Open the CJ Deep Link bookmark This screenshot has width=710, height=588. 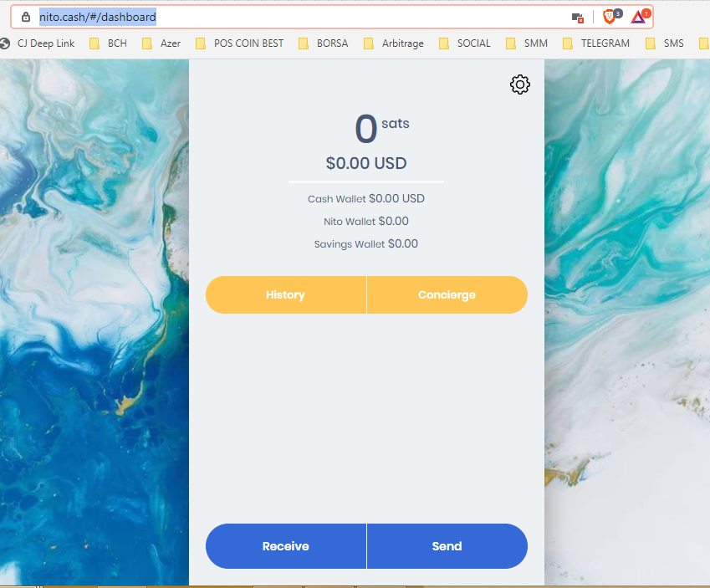38,43
